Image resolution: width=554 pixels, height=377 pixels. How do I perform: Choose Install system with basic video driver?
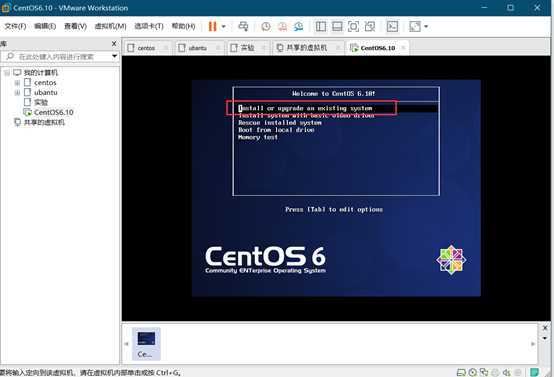(x=306, y=116)
